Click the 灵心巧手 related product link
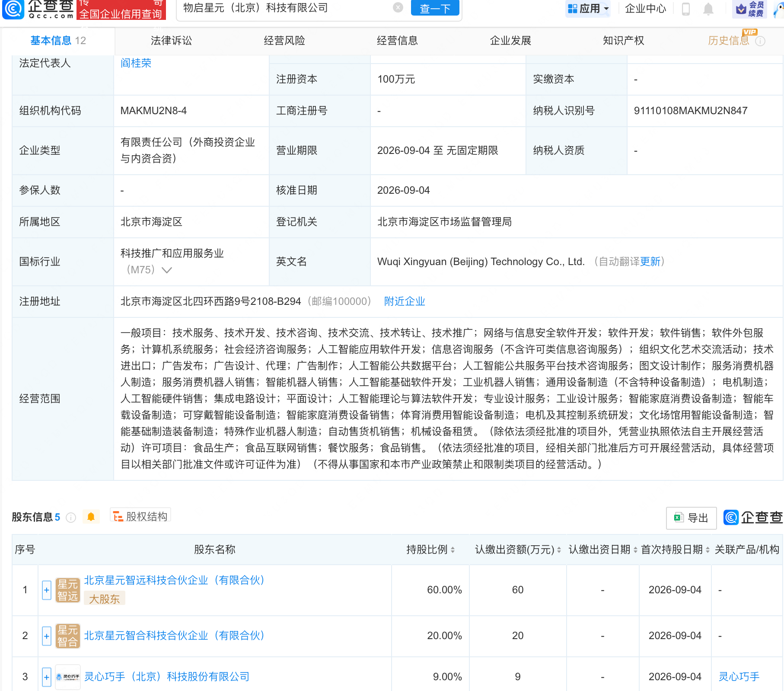 pos(739,677)
